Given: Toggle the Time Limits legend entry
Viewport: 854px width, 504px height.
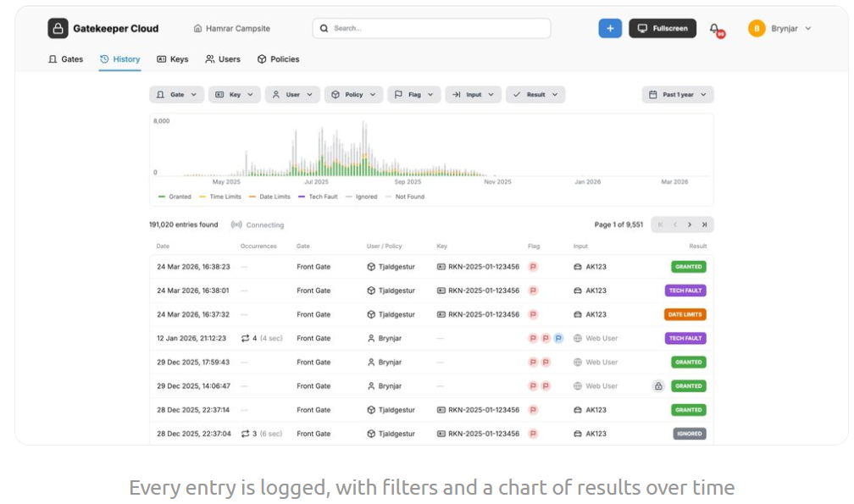Looking at the screenshot, I should [x=220, y=197].
